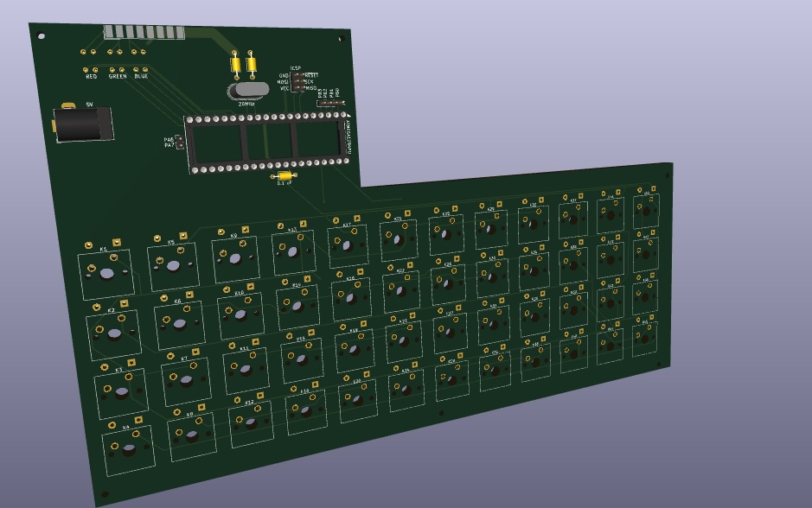
Task: Select key switch footprint K11
Action: coord(246,370)
